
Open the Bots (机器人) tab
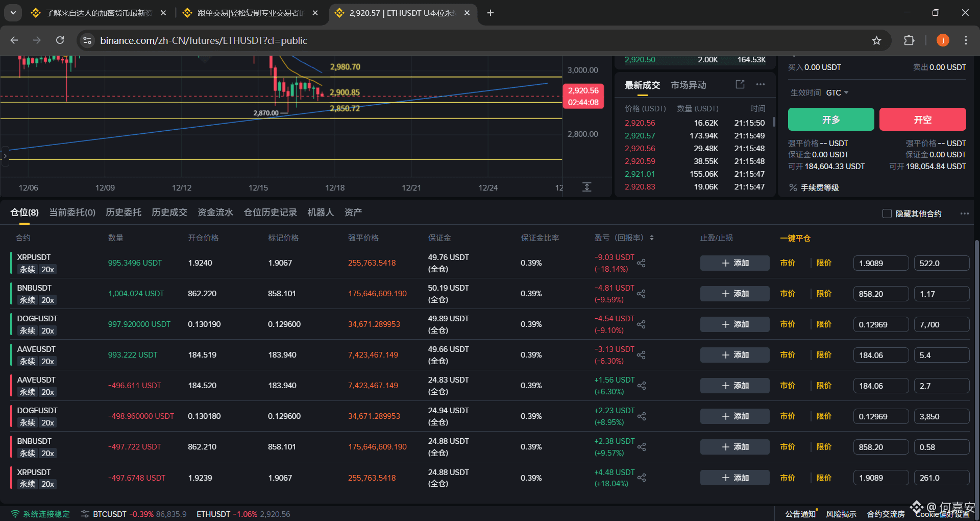pyautogui.click(x=321, y=212)
